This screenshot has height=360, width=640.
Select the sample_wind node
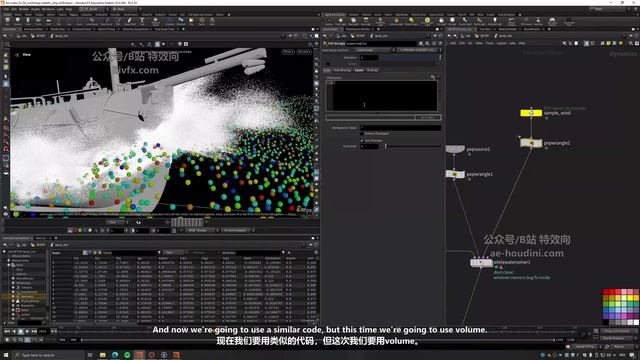(x=531, y=113)
